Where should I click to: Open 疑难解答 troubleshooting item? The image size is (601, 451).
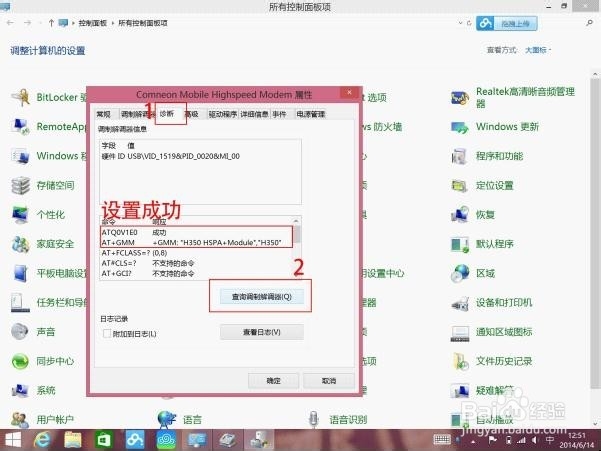(483, 390)
